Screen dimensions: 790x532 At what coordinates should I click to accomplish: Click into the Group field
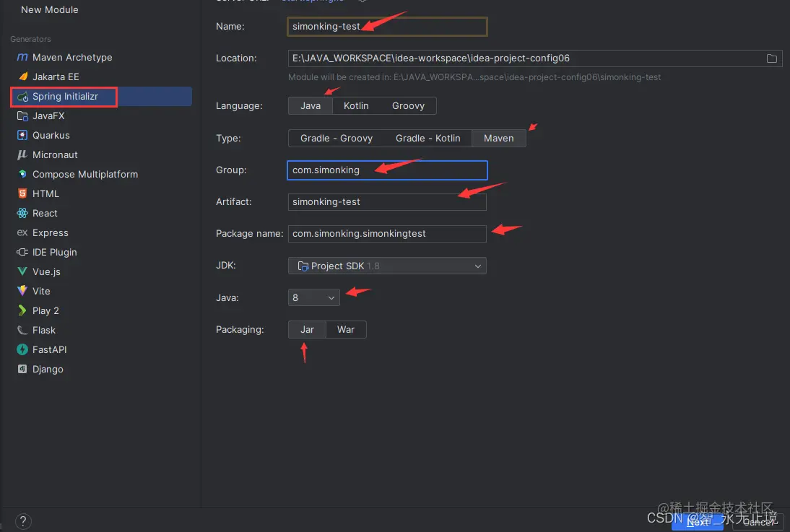tap(387, 170)
